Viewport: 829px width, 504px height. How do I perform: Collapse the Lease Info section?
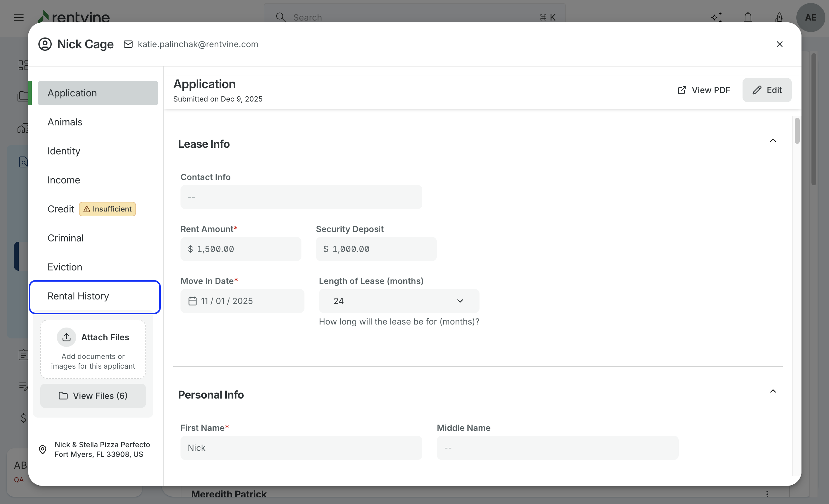tap(773, 141)
